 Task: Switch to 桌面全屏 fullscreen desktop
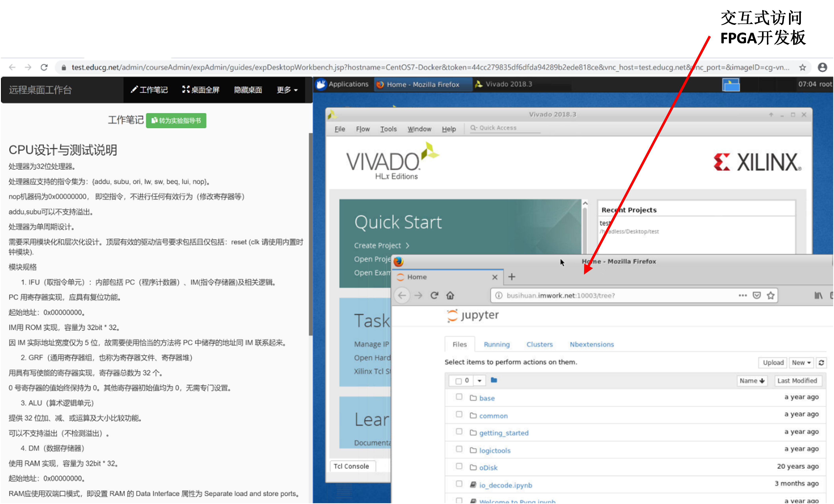pos(201,90)
